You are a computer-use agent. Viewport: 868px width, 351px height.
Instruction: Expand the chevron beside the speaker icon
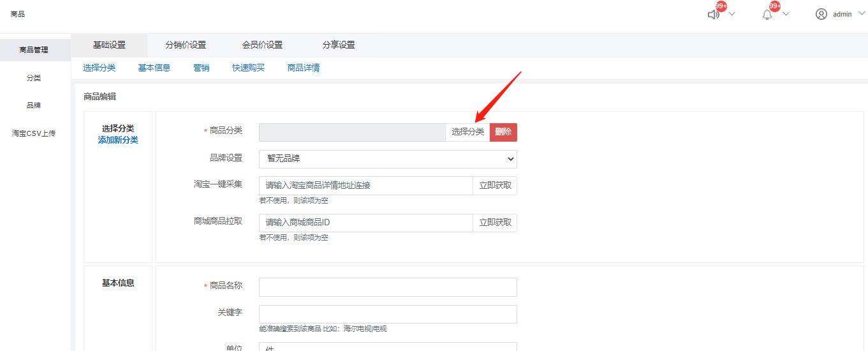click(x=732, y=14)
